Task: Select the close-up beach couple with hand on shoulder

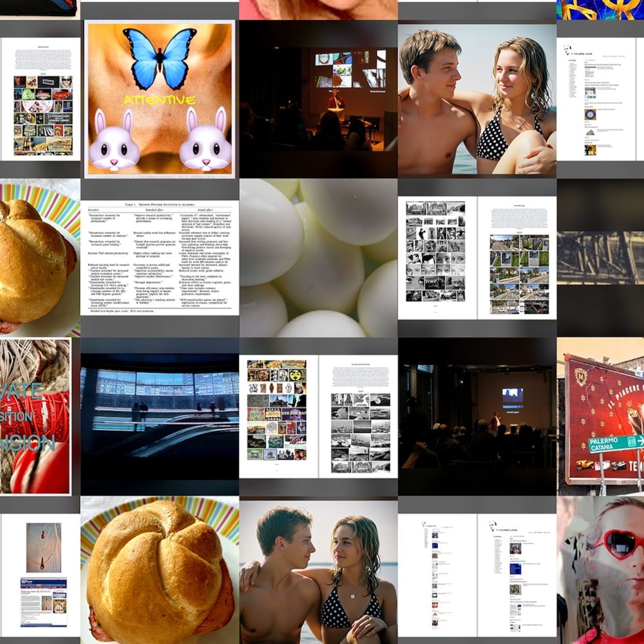Action: (318, 573)
